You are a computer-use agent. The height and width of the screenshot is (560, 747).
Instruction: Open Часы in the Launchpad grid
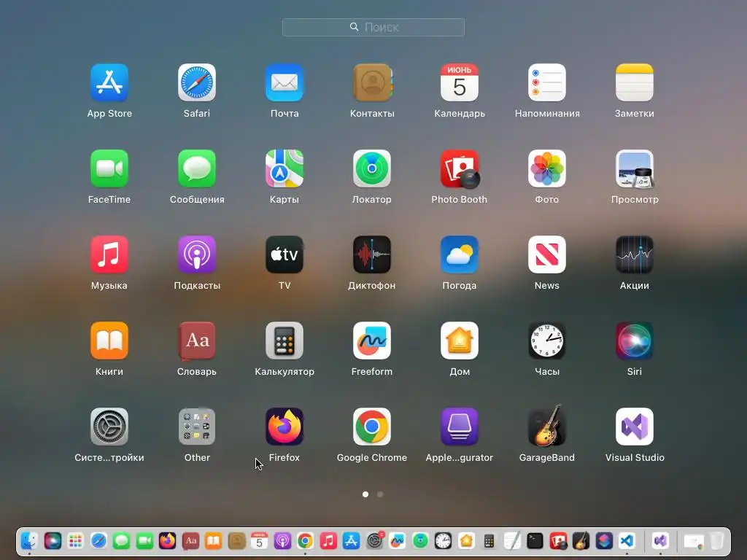pos(547,341)
